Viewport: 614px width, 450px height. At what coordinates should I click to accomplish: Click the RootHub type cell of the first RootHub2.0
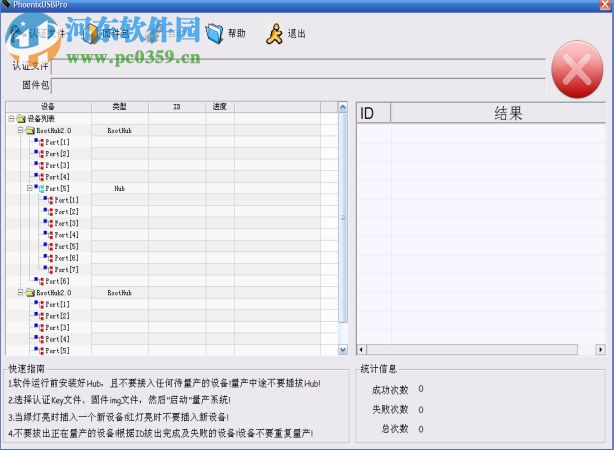click(x=120, y=130)
